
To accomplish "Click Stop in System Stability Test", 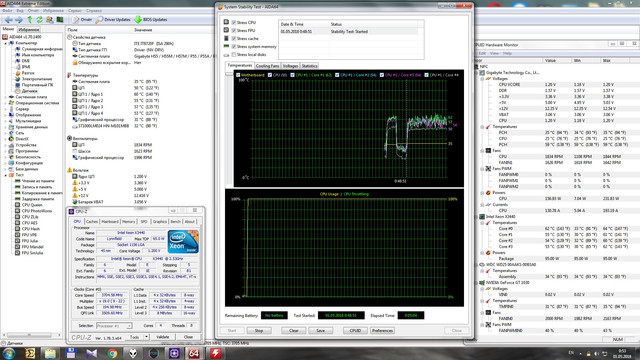I will (x=259, y=331).
